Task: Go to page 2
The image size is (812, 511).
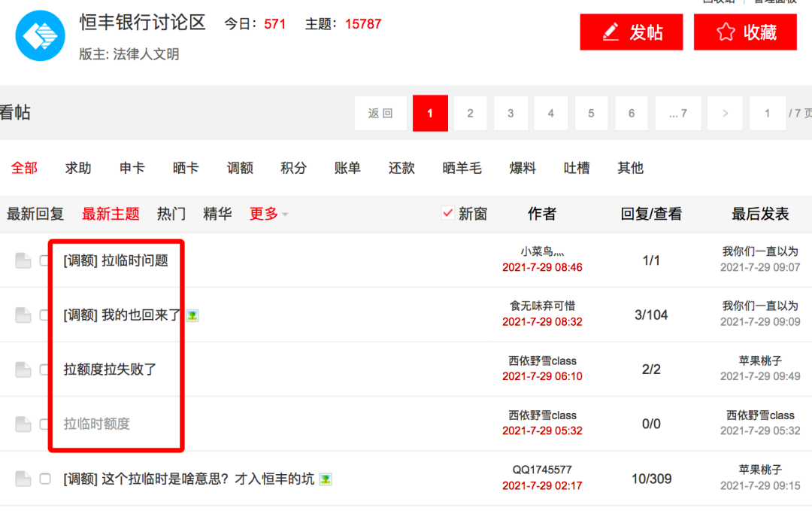Action: point(470,113)
